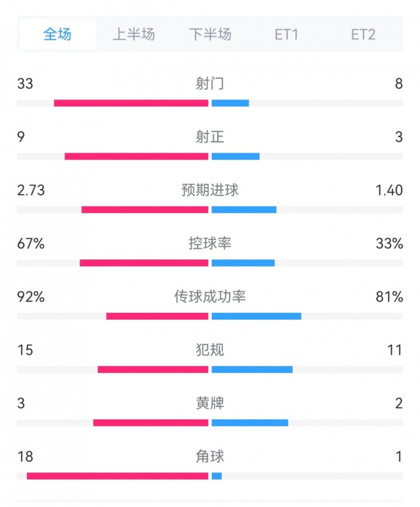
Task: Show ET2 extra-time statistics tab
Action: [x=363, y=35]
